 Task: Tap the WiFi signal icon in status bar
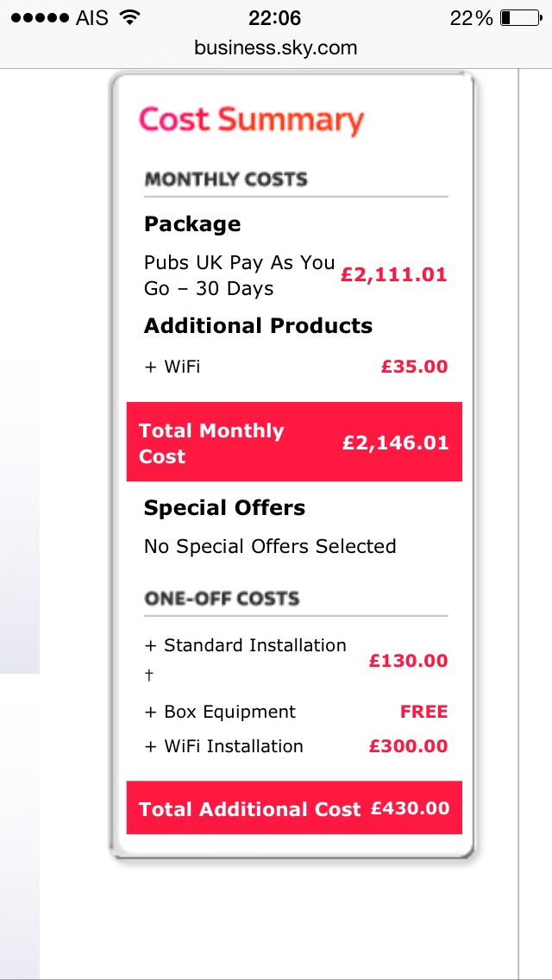pos(129,17)
